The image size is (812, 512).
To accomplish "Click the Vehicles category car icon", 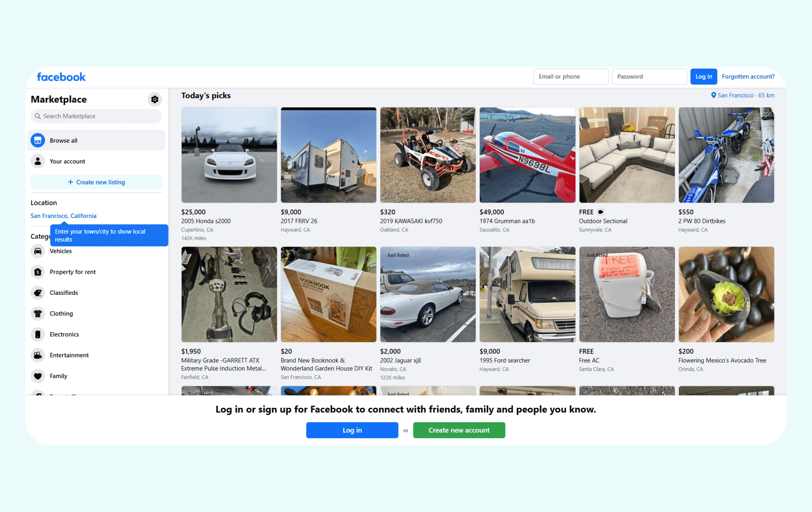I will click(x=38, y=251).
